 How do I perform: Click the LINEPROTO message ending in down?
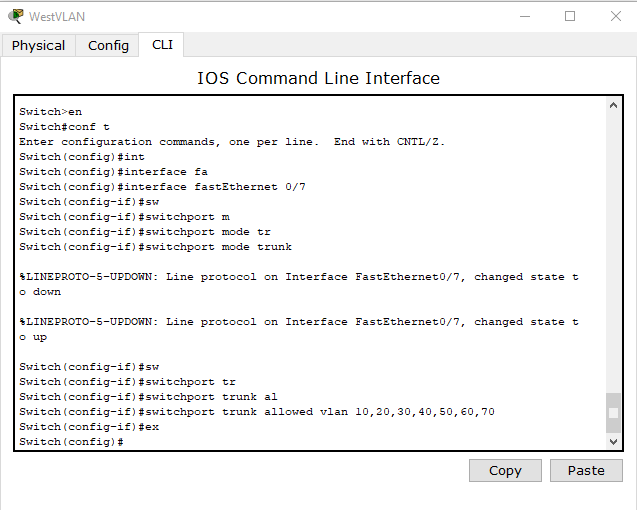[299, 284]
